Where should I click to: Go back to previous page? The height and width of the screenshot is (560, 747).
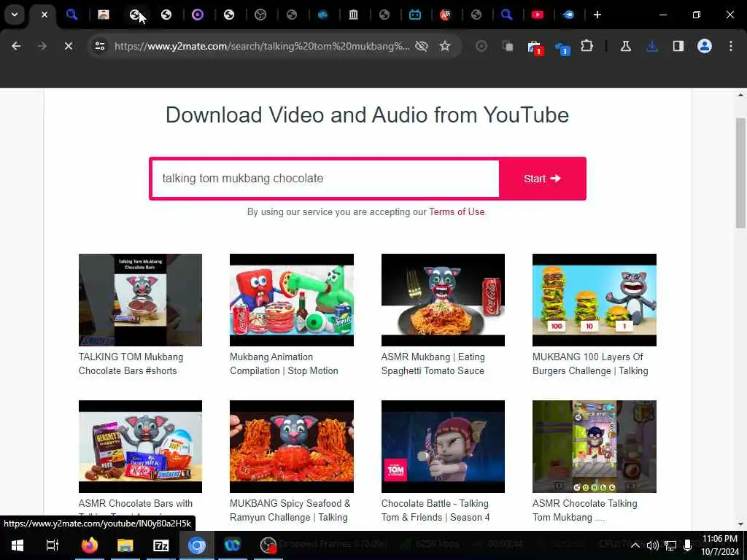click(16, 46)
